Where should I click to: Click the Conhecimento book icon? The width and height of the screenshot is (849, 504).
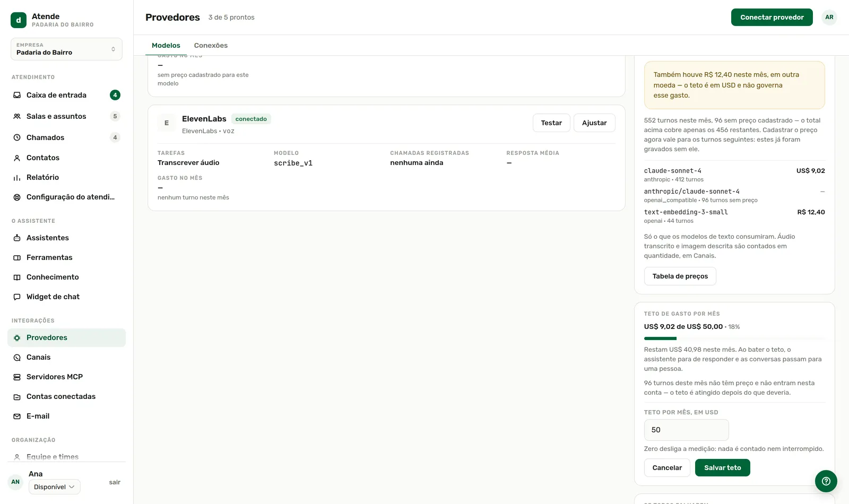pos(17,277)
